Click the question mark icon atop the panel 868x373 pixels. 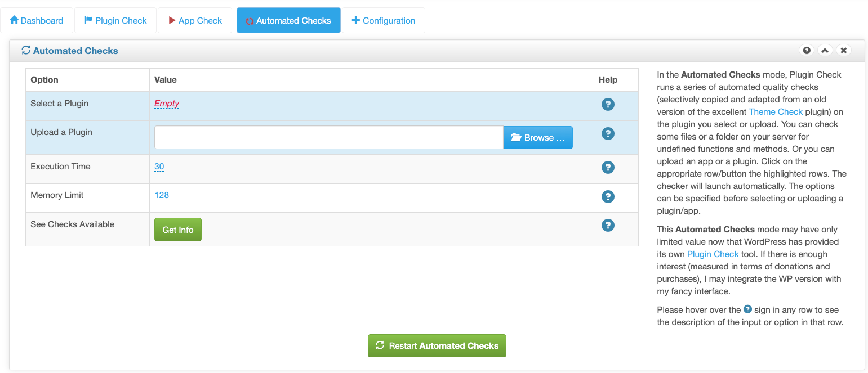(807, 50)
